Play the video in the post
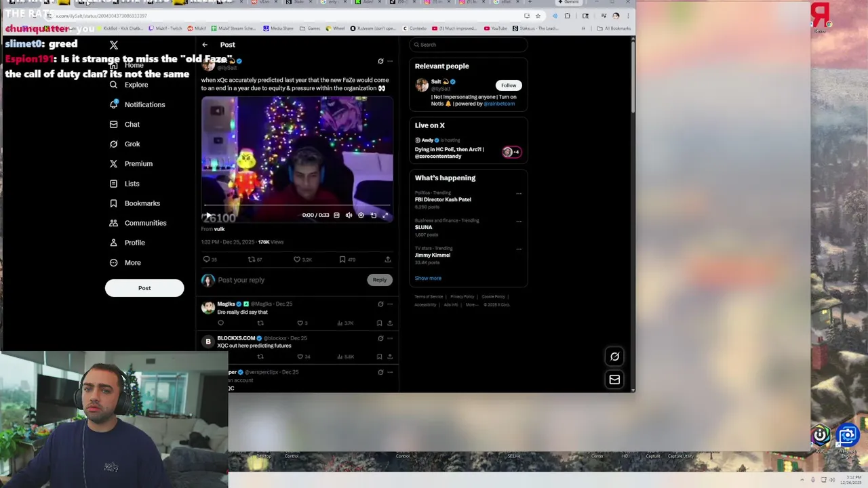 (208, 215)
